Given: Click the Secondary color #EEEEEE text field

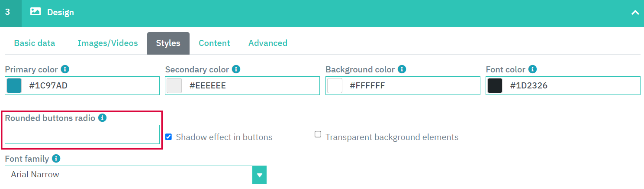Looking at the screenshot, I should pos(242,86).
